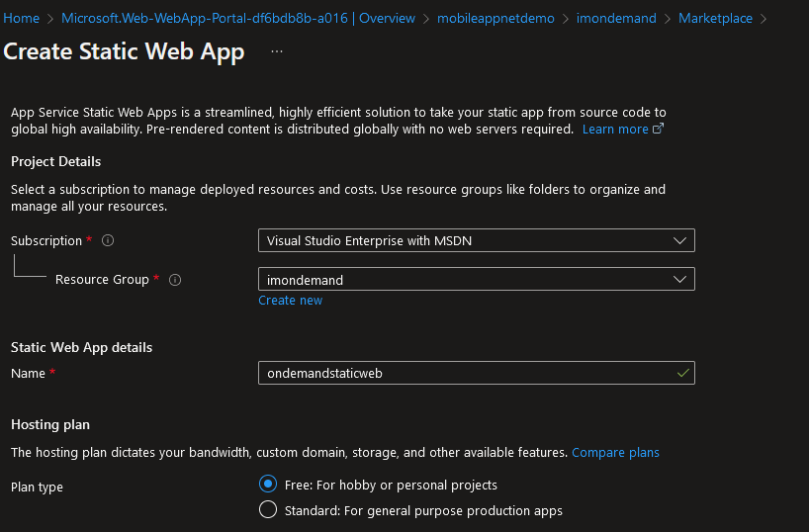Click the Hosting plan heading
The width and height of the screenshot is (809, 532).
50,424
